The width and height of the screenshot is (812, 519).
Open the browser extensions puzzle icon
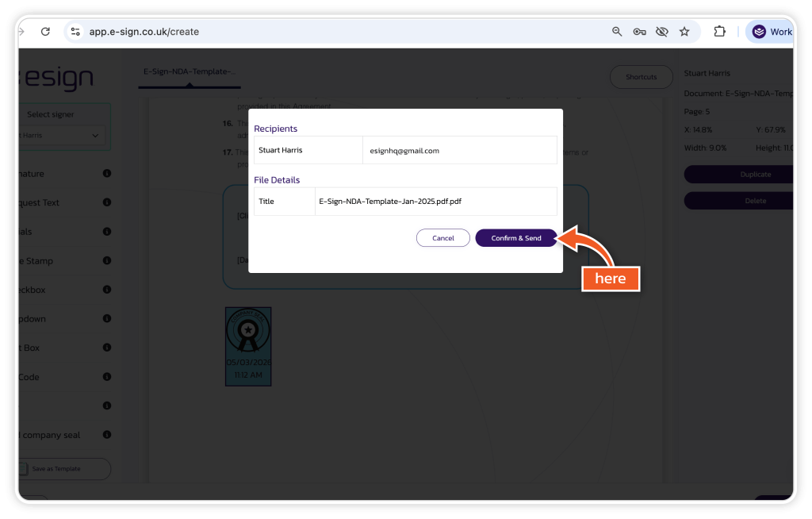(x=719, y=32)
